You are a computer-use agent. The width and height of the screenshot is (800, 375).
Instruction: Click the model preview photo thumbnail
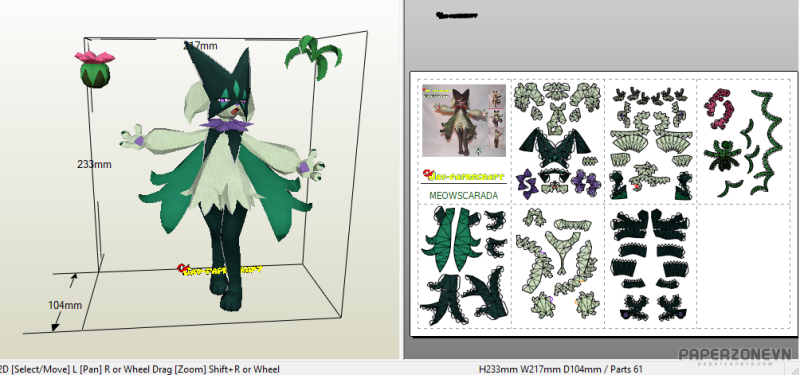[x=464, y=120]
